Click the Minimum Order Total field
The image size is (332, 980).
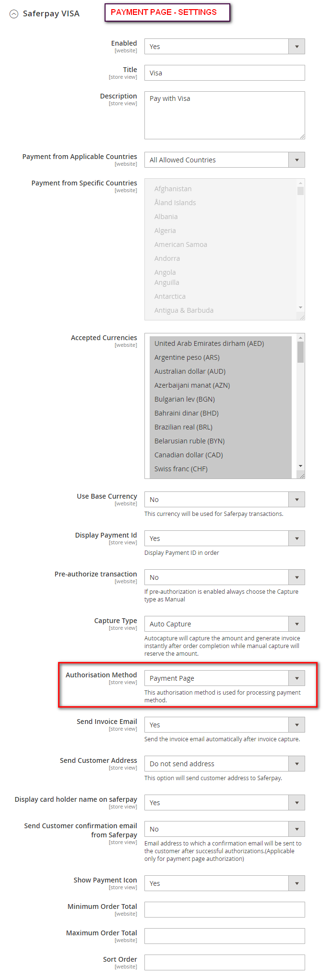[224, 910]
